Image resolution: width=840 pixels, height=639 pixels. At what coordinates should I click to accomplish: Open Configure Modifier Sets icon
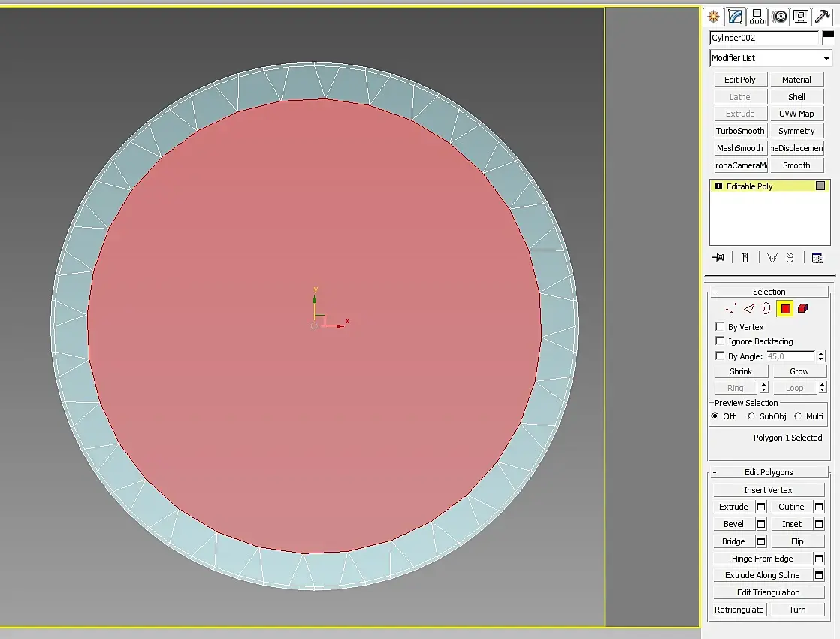[817, 258]
